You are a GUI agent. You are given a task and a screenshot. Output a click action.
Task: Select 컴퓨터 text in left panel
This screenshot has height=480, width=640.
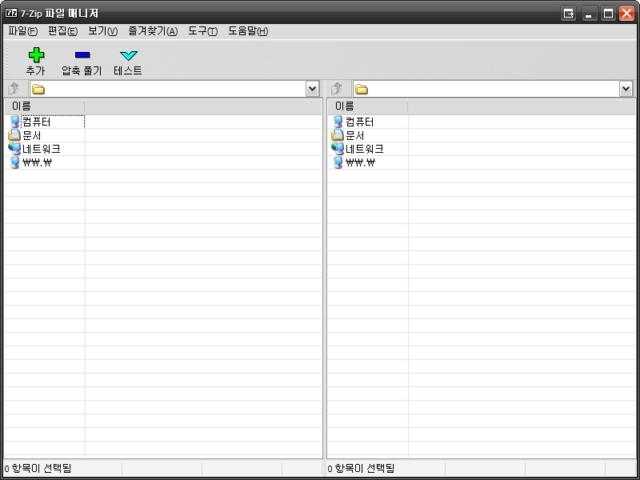36,122
